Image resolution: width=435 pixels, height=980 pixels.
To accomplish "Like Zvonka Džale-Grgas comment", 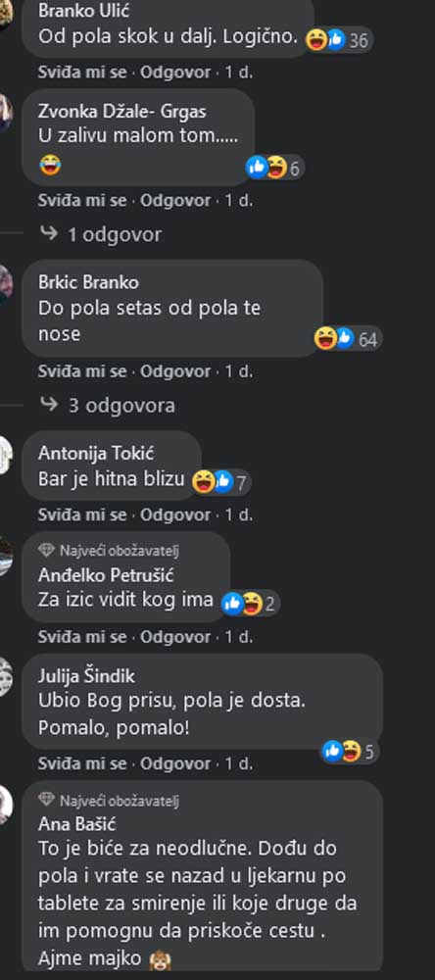I will (82, 201).
